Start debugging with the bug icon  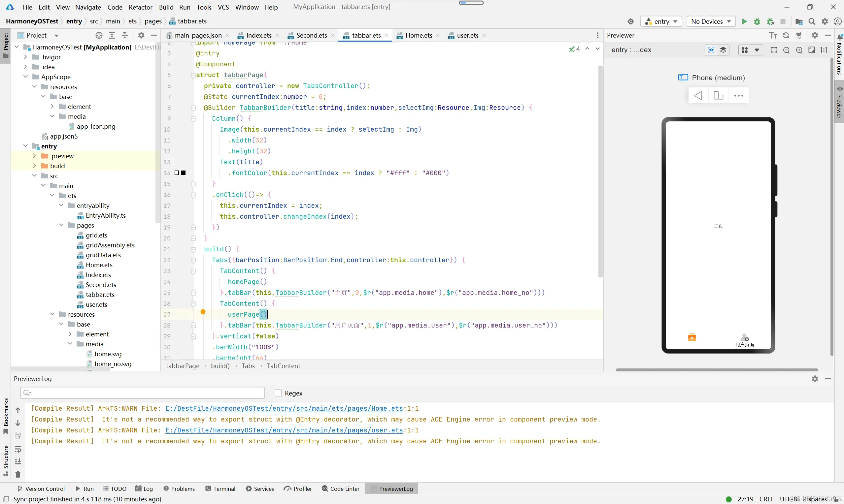[757, 21]
